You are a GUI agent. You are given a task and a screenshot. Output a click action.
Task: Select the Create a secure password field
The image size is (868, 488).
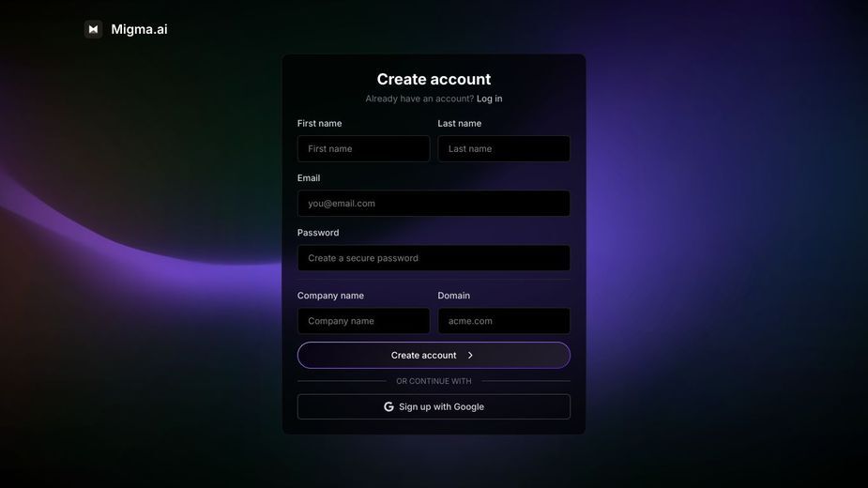point(434,258)
